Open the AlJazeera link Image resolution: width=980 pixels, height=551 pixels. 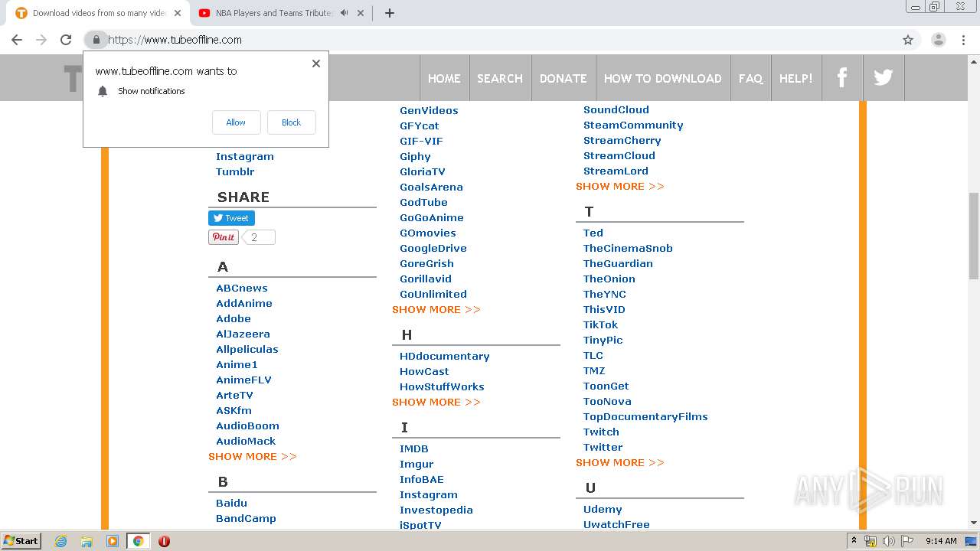point(243,334)
